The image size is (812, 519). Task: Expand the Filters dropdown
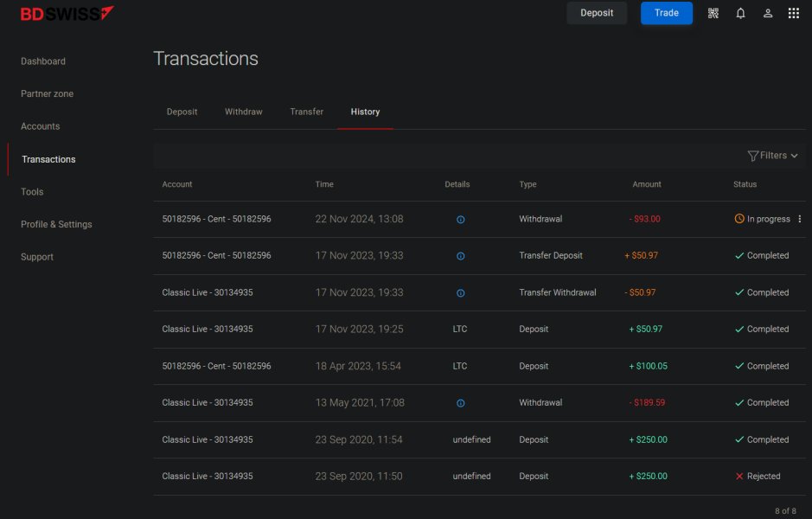pos(772,156)
